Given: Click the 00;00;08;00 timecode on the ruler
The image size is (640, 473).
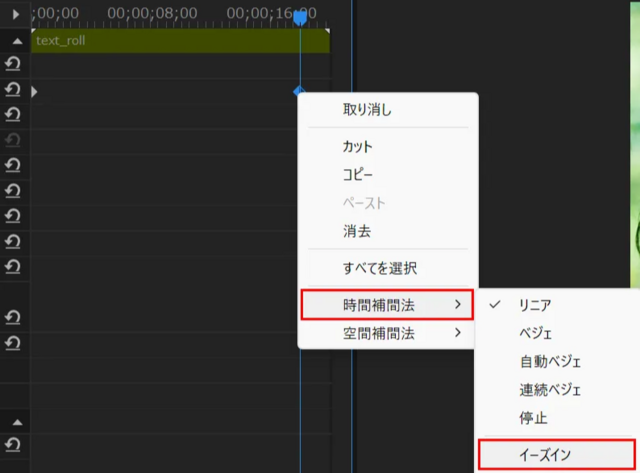Looking at the screenshot, I should pyautogui.click(x=152, y=13).
